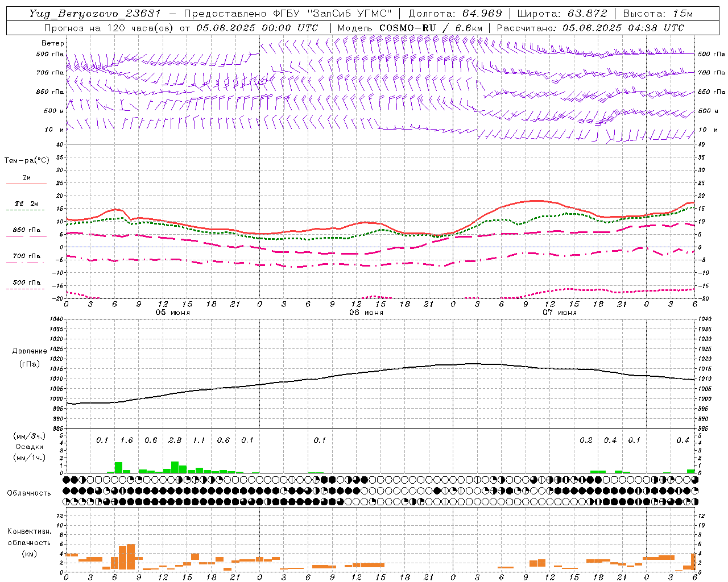The image size is (728, 582).
Task: Click the "05 июня" date label
Action: [x=173, y=313]
